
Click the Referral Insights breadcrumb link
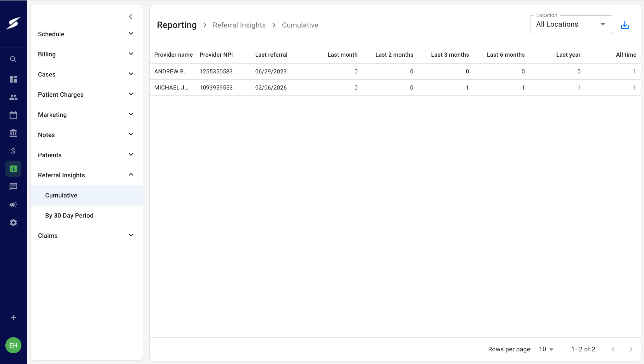[239, 25]
